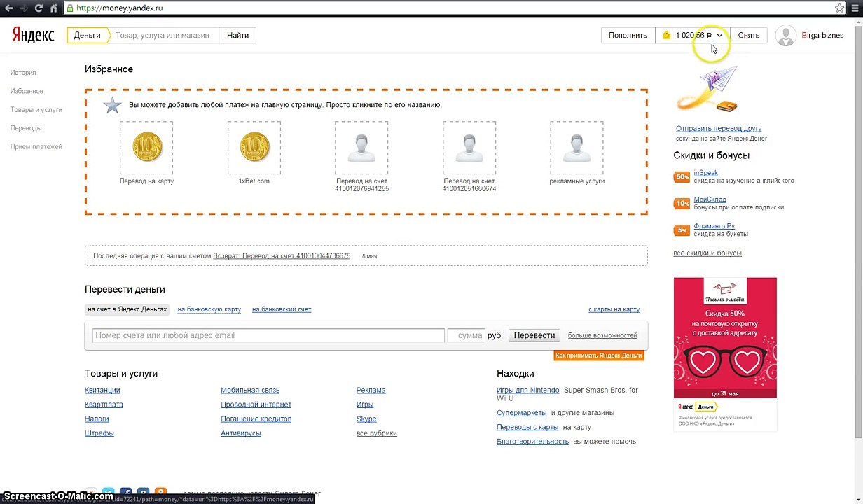Image resolution: width=863 pixels, height=504 pixels.
Task: Click the orange Как принимать Яндекс.Деньги button
Action: pos(599,356)
